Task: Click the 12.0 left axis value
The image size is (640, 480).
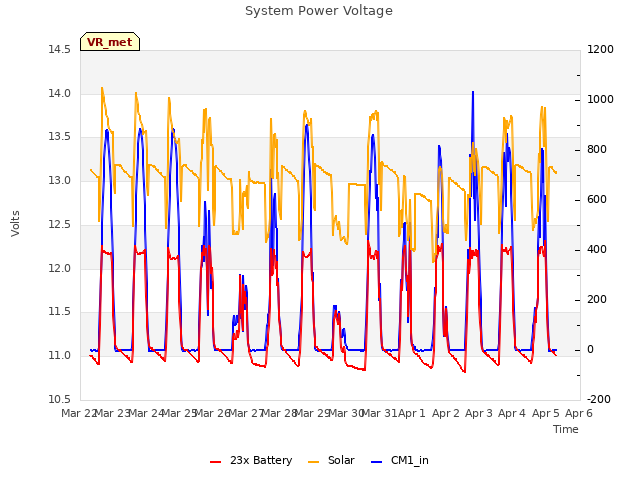Action: pos(60,268)
